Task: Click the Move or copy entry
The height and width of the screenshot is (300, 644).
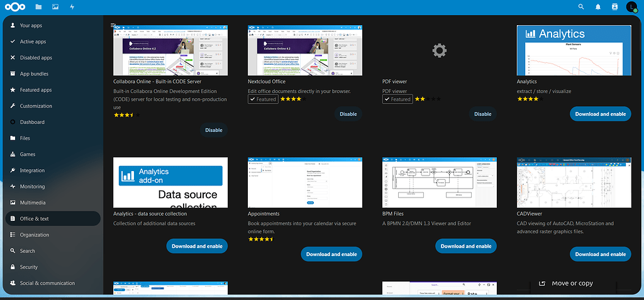Action: click(574, 283)
